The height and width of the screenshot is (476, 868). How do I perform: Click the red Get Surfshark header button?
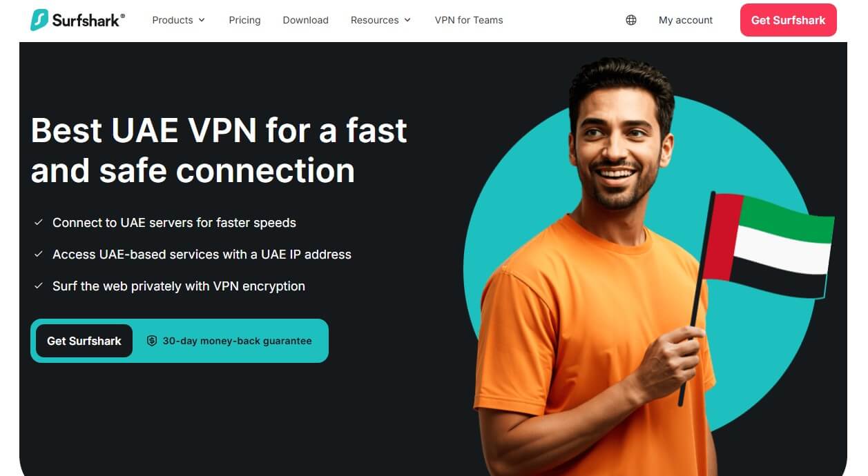click(x=788, y=20)
